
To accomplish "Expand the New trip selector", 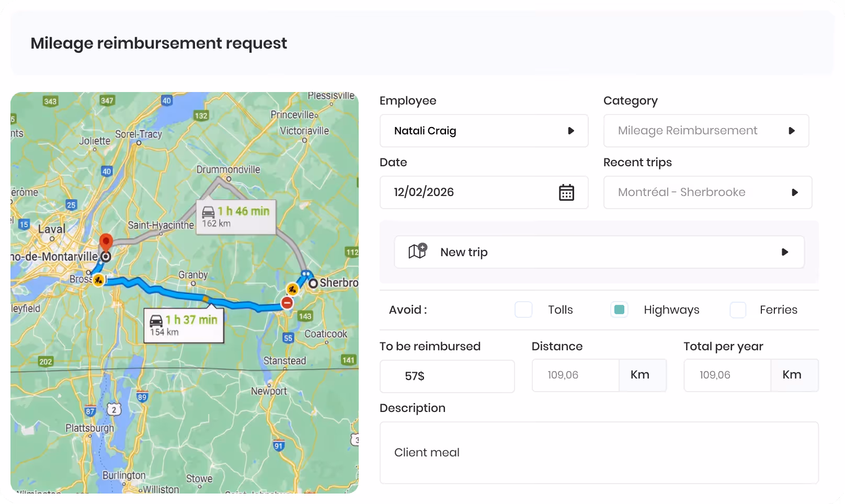I will 599,252.
